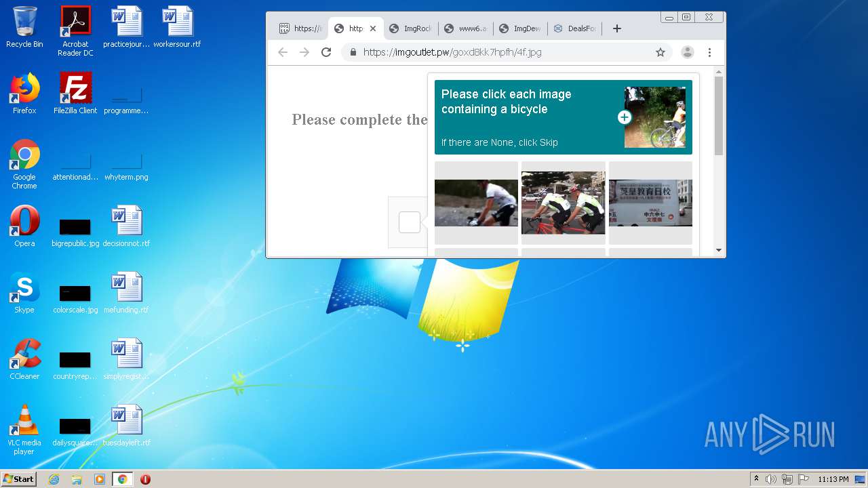This screenshot has width=868, height=488.
Task: Open the network tray icon
Action: [787, 479]
